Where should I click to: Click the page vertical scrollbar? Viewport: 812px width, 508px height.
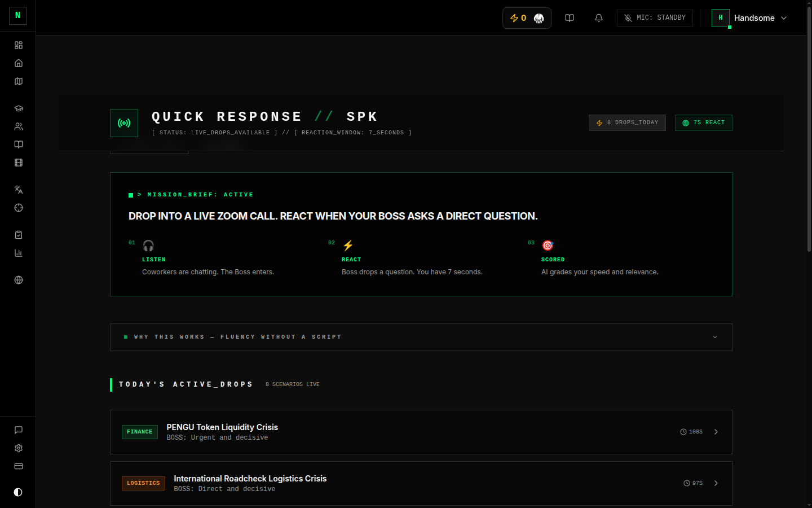pyautogui.click(x=809, y=130)
